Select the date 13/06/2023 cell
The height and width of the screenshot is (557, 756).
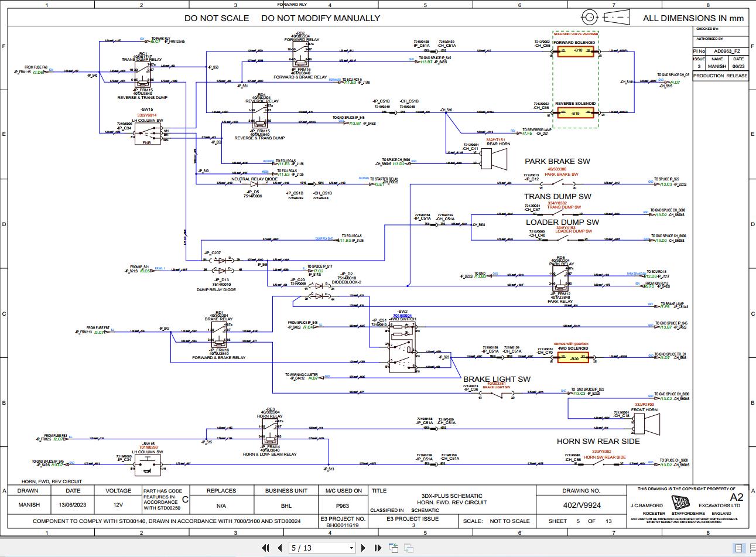coord(73,504)
